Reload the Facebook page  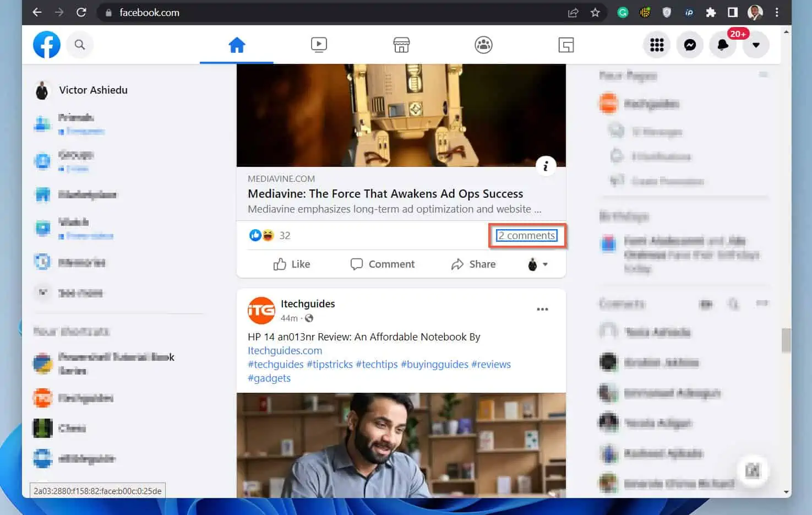(81, 12)
